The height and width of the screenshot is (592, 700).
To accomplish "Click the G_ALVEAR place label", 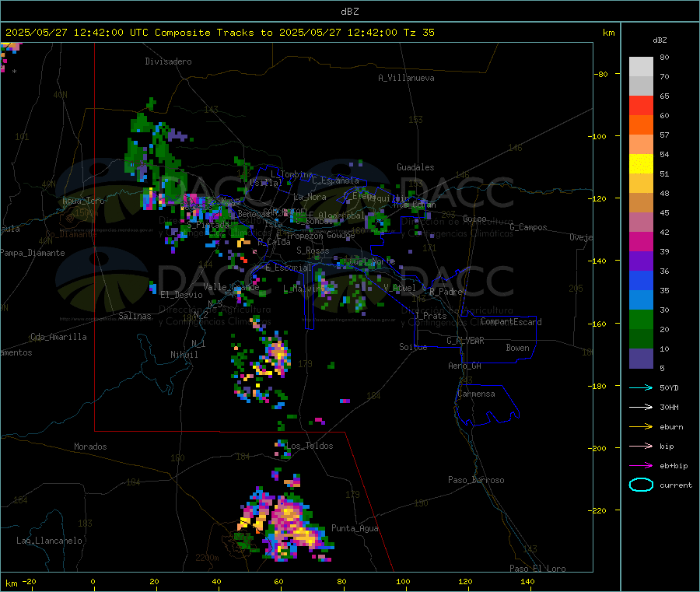I will (465, 341).
